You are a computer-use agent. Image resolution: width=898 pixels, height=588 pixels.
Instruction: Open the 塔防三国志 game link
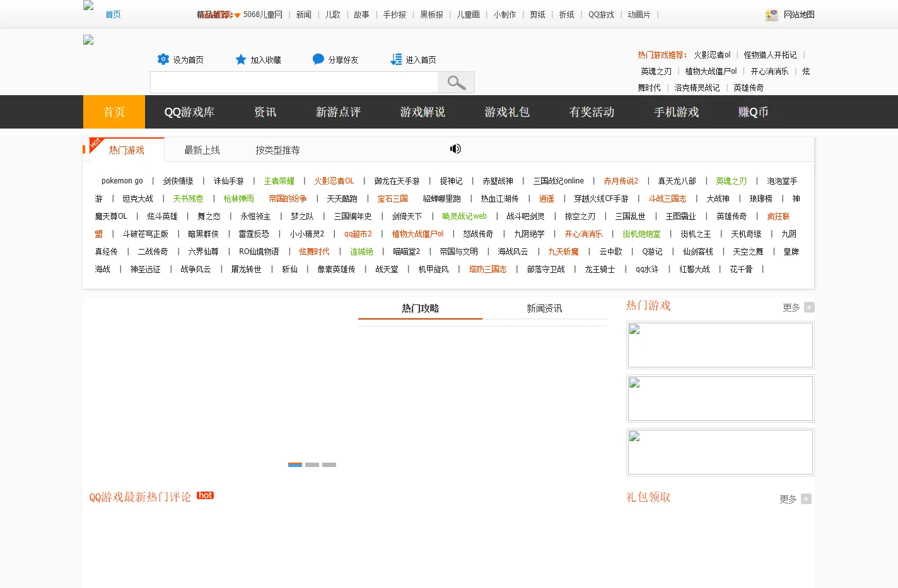pos(487,269)
